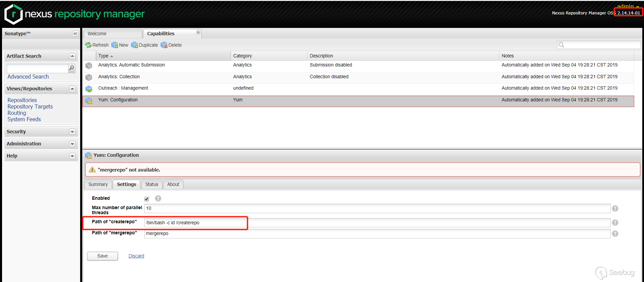Open the Summary tab
The height and width of the screenshot is (282, 644).
(98, 184)
